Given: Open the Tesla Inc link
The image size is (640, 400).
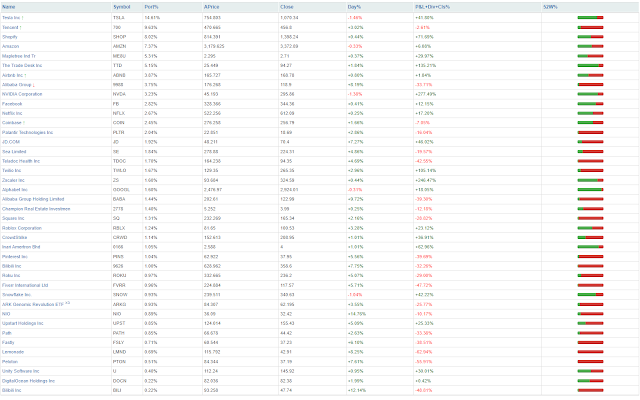Looking at the screenshot, I should pos(11,18).
